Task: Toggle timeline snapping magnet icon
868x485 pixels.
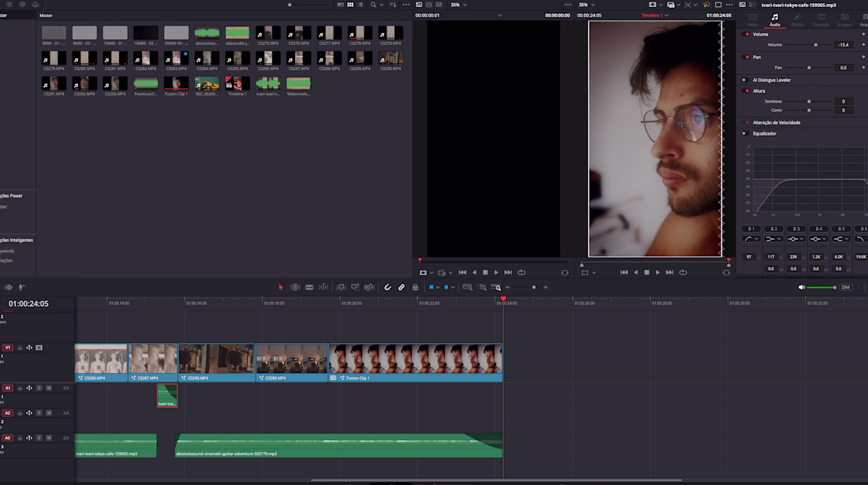Action: point(387,288)
